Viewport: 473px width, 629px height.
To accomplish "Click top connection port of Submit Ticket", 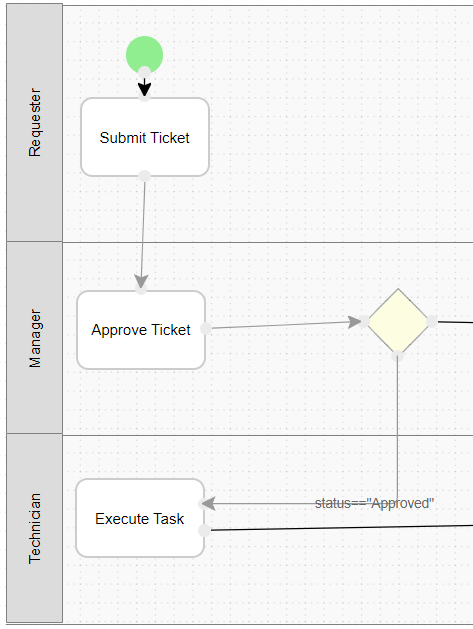I will (144, 96).
